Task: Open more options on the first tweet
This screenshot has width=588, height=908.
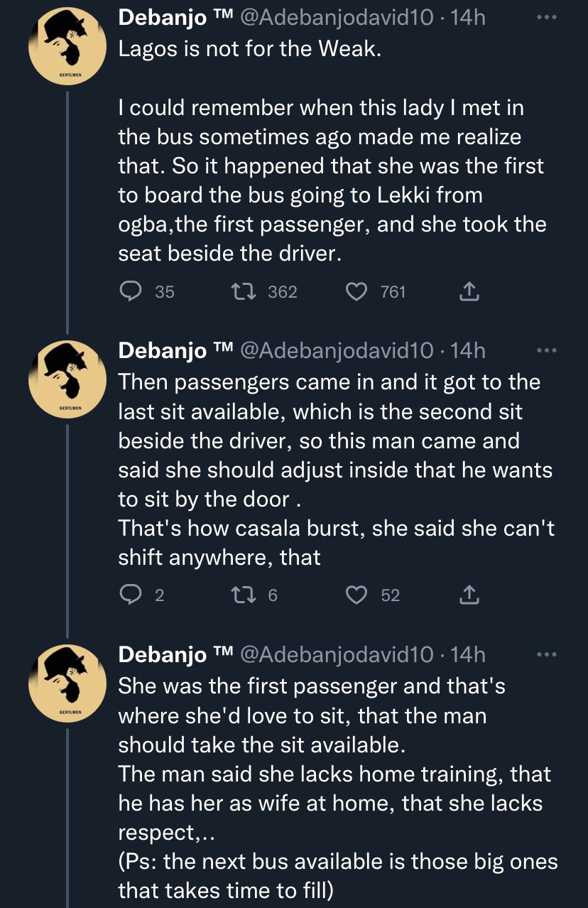Action: [x=545, y=18]
